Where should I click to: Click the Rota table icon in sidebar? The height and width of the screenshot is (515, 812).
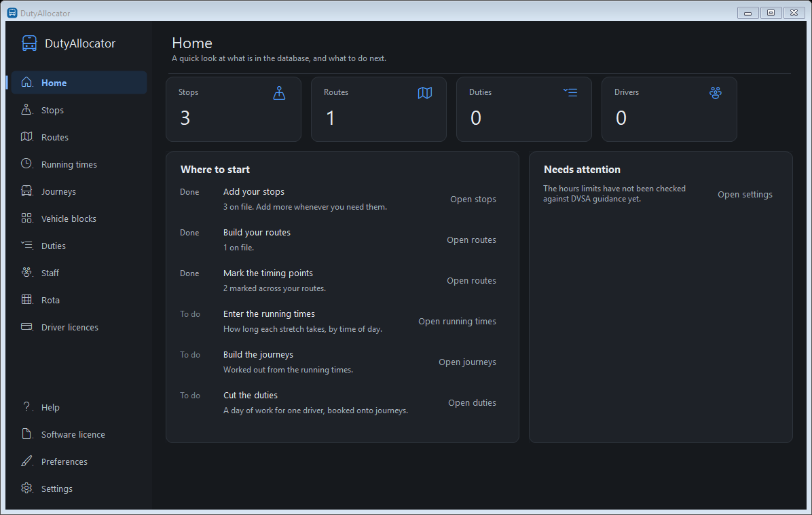coord(27,299)
